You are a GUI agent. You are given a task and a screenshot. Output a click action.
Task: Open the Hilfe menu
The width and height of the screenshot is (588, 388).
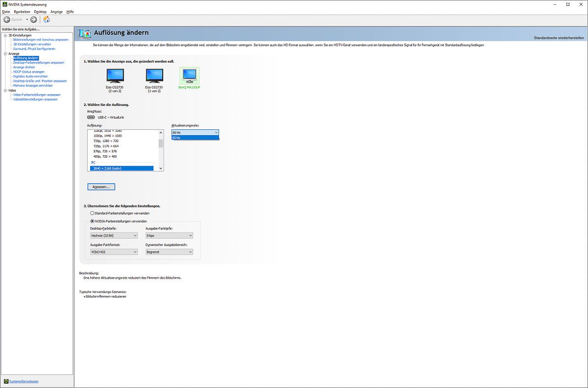click(70, 11)
